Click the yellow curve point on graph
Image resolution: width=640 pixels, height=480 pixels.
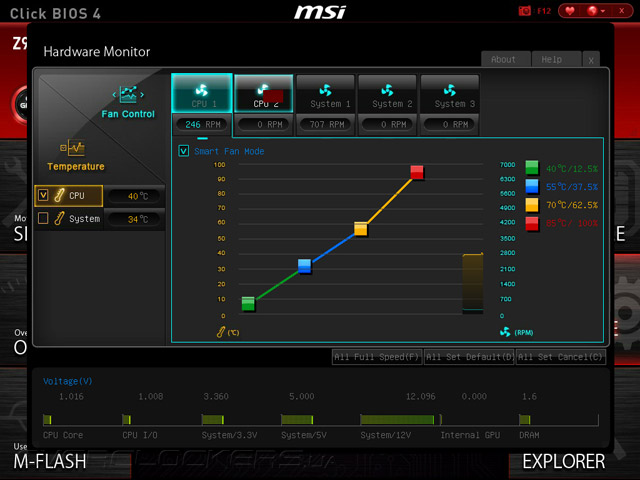[361, 229]
